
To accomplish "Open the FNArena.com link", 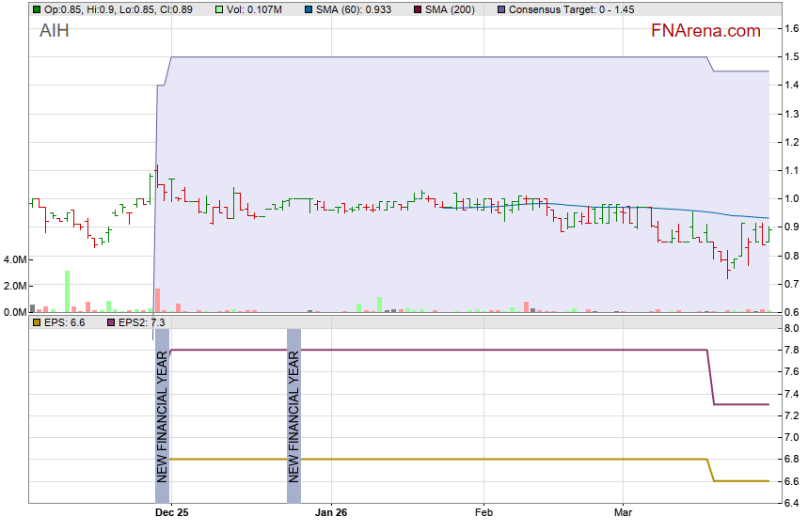I will [x=705, y=31].
